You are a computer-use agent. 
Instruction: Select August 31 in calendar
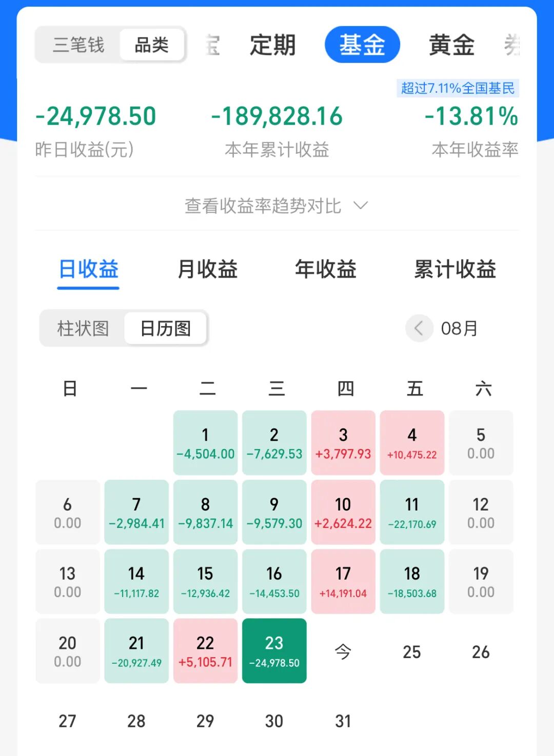[343, 721]
